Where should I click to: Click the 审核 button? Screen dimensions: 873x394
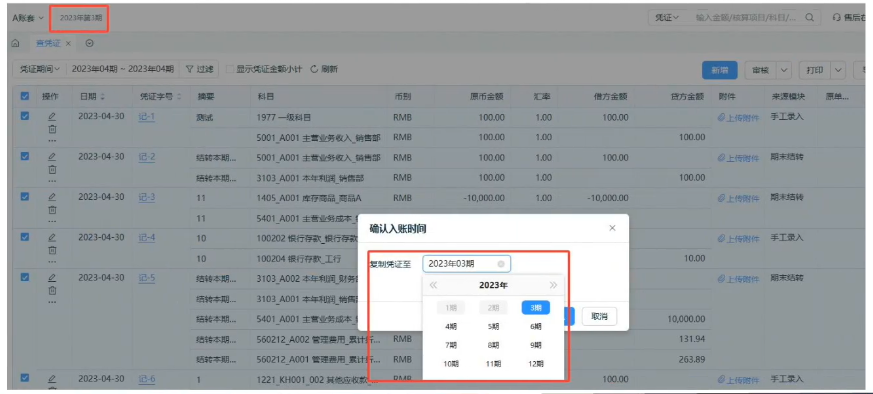[x=760, y=70]
